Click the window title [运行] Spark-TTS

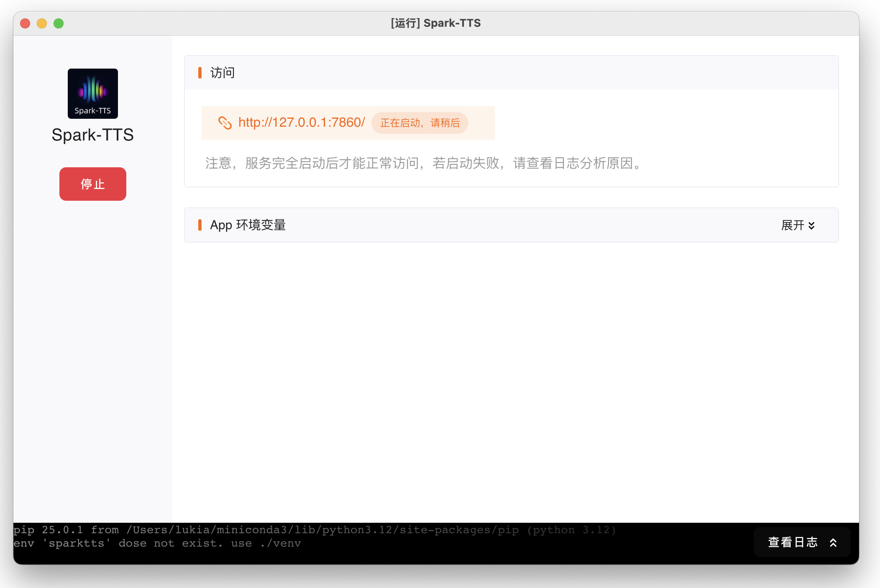pyautogui.click(x=436, y=23)
